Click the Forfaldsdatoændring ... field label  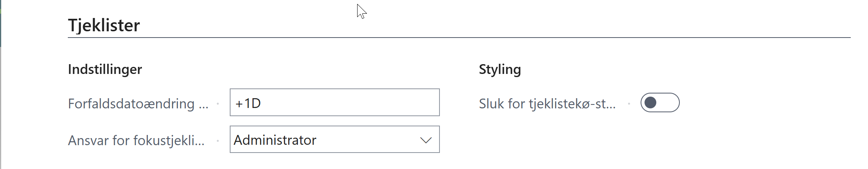(x=138, y=104)
